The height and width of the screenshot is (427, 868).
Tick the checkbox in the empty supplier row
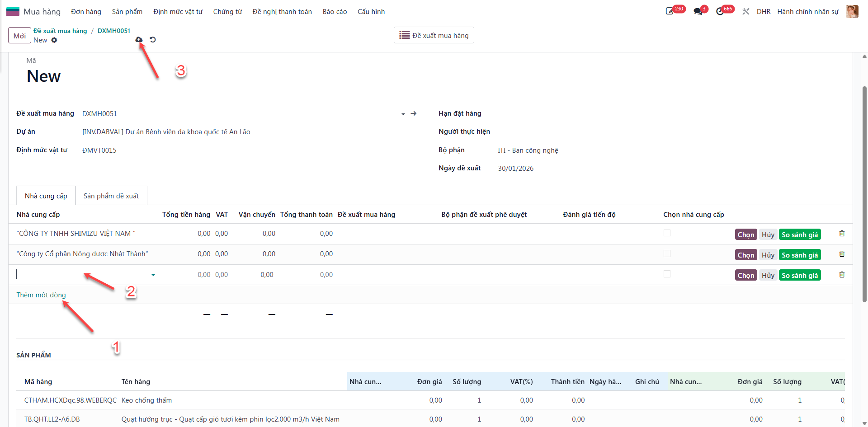667,274
